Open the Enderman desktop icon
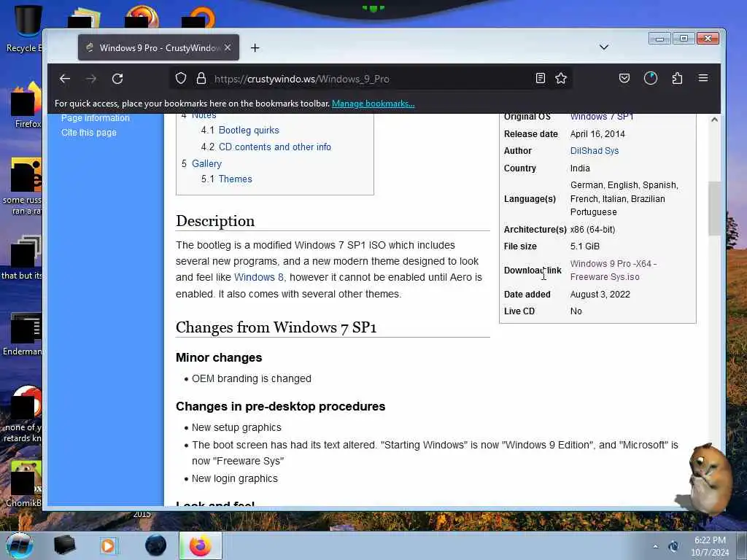Screen dimensions: 747x560 23,334
